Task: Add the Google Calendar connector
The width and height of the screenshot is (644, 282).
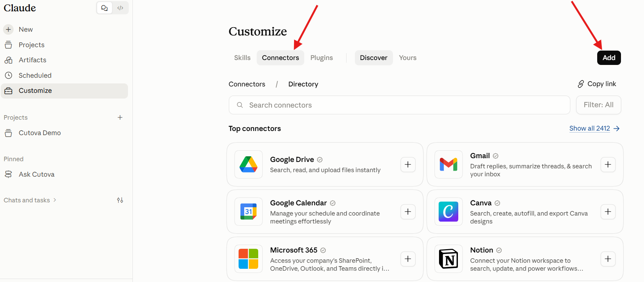Action: click(x=408, y=212)
